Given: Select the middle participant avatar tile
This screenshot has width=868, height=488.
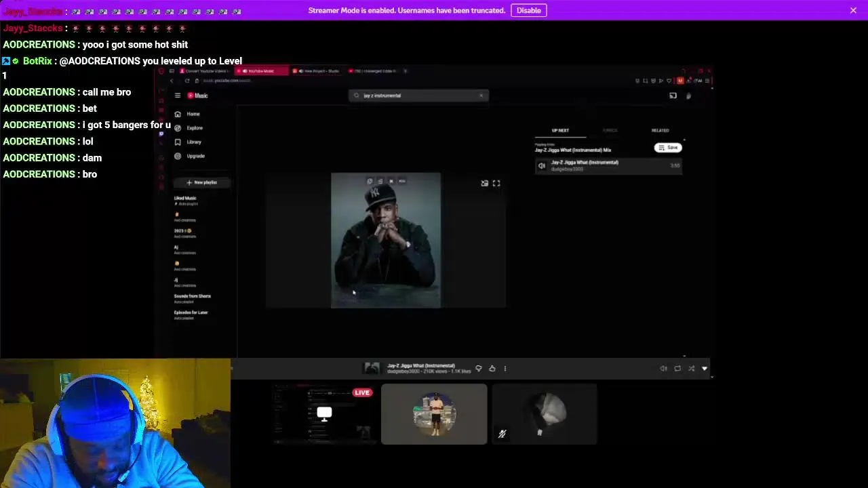Looking at the screenshot, I should (434, 414).
